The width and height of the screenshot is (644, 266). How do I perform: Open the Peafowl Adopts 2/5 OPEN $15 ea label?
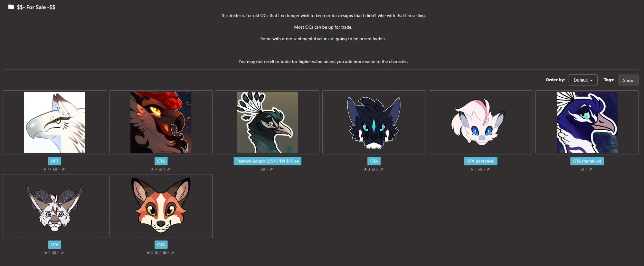(x=267, y=161)
